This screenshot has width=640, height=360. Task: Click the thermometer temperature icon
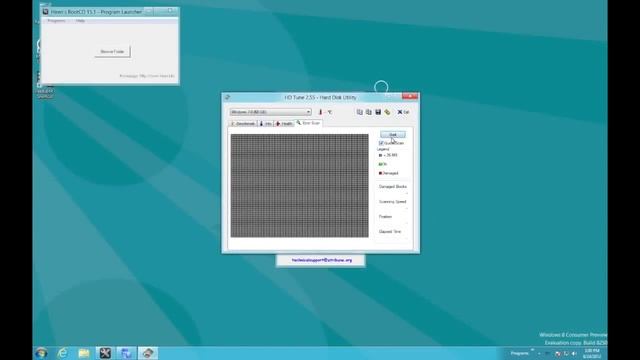click(320, 112)
